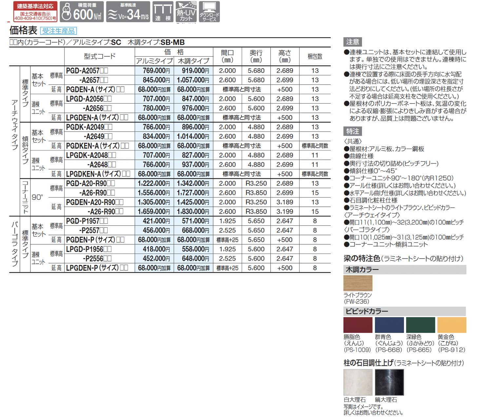
Task: Select the 1,305,000円 price cell
Action: pos(154,202)
